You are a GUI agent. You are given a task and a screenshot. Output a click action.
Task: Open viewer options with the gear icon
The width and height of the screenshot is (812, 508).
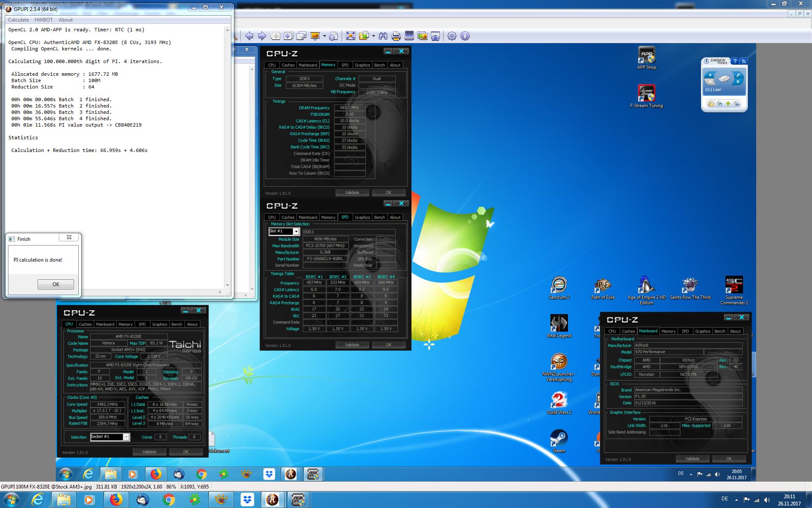452,36
